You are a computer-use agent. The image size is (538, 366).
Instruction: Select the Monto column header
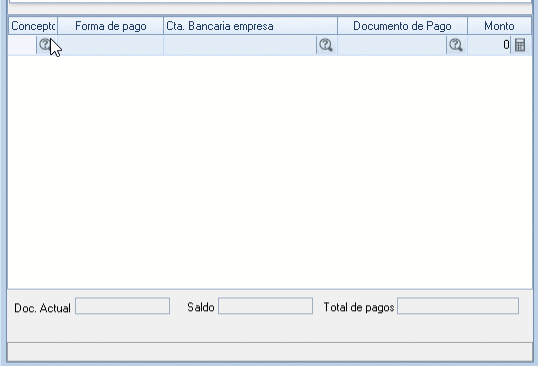coord(499,26)
